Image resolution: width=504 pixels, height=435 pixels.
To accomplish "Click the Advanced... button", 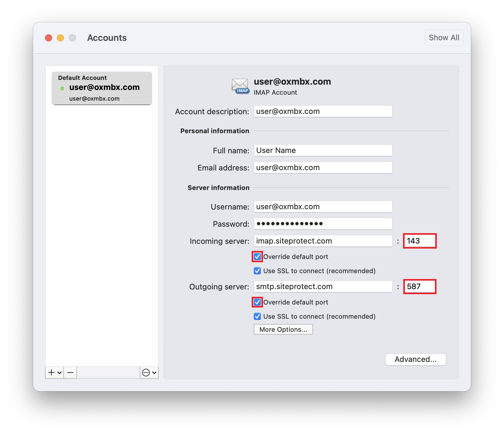I will click(x=415, y=359).
